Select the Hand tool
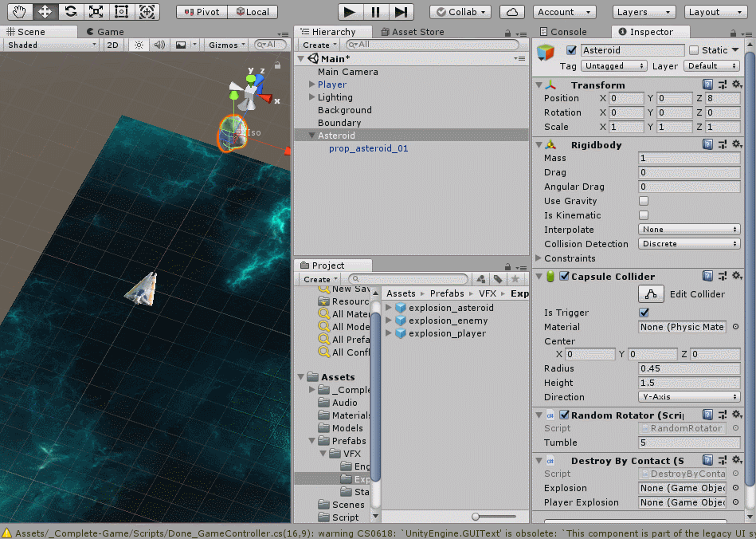The height and width of the screenshot is (539, 756). click(x=20, y=12)
